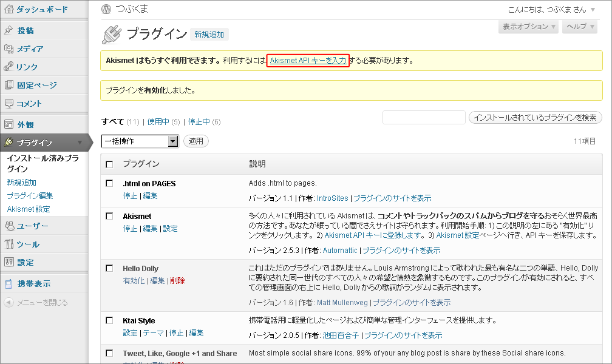Follow the Akismet API キーを入力 link
This screenshot has width=612, height=364.
tap(308, 61)
